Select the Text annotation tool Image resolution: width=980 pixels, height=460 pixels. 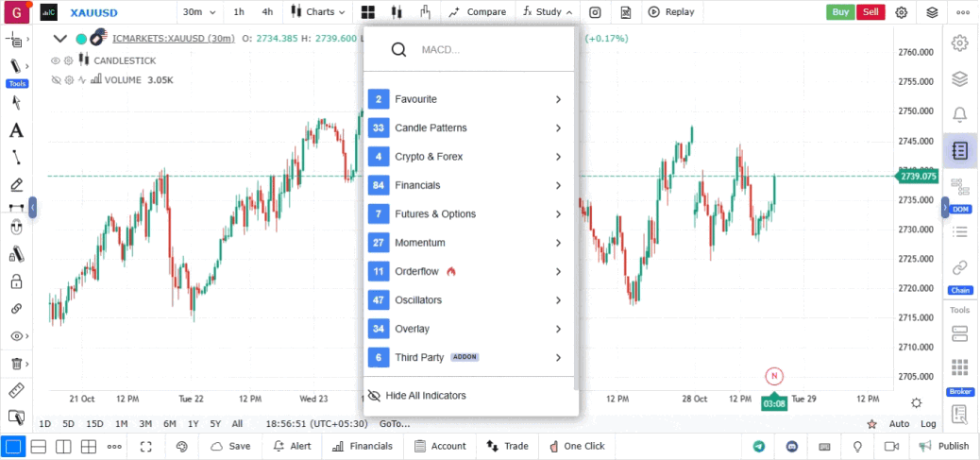[x=16, y=130]
